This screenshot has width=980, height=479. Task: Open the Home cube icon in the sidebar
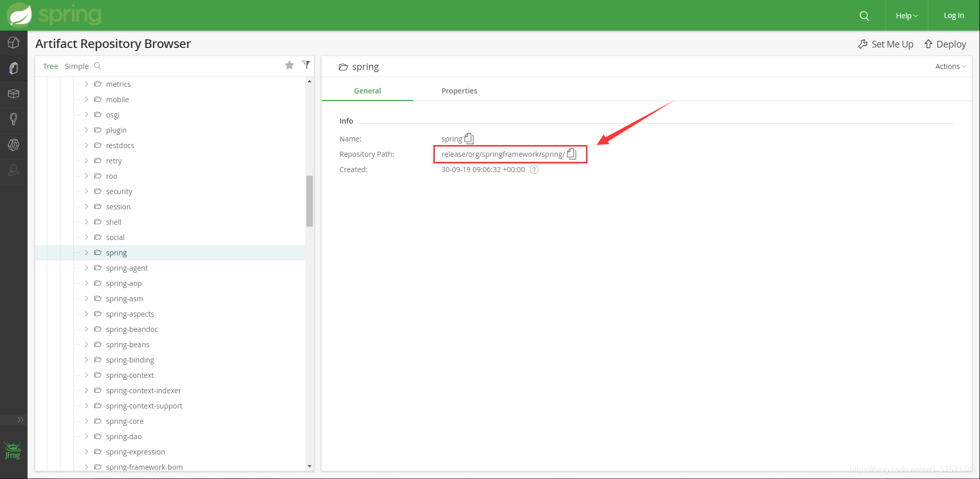tap(14, 43)
